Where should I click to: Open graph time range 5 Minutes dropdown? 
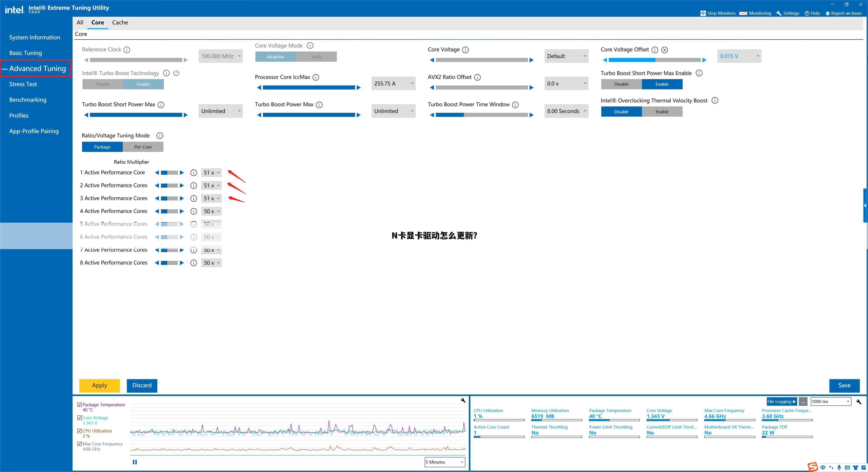(445, 462)
